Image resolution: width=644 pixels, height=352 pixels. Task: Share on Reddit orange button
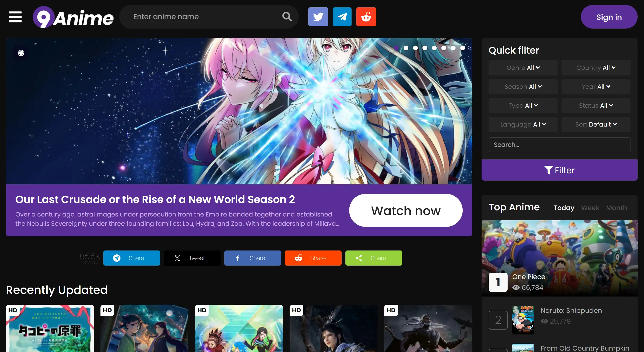313,258
